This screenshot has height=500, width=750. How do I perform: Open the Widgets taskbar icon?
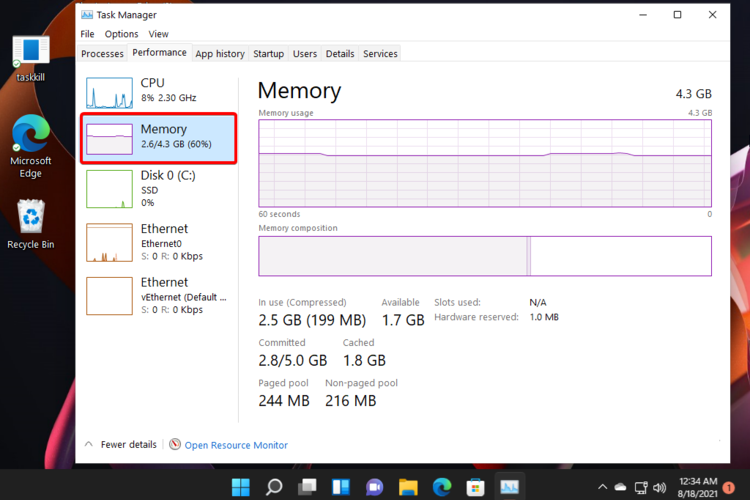point(341,487)
